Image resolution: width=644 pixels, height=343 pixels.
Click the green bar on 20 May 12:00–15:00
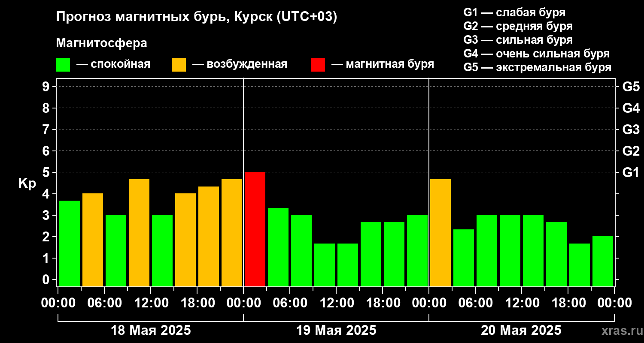point(533,251)
